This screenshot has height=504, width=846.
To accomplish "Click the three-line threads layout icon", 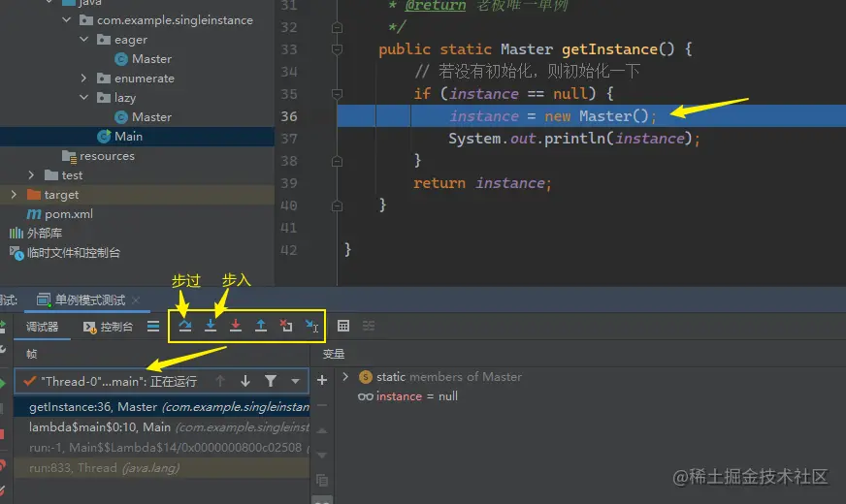I will click(153, 326).
